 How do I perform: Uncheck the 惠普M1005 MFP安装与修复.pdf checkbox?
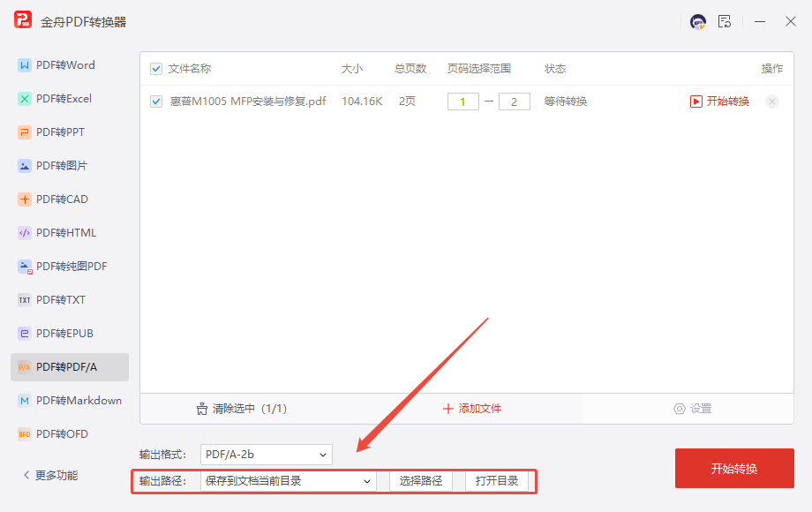coord(156,102)
